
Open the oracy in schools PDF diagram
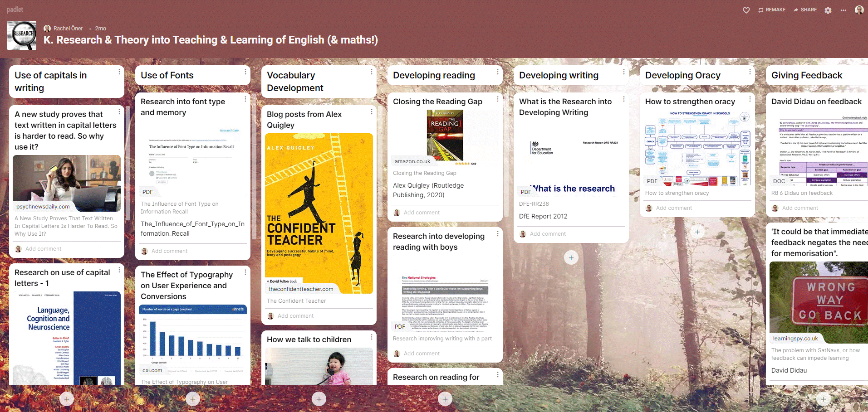tap(697, 148)
